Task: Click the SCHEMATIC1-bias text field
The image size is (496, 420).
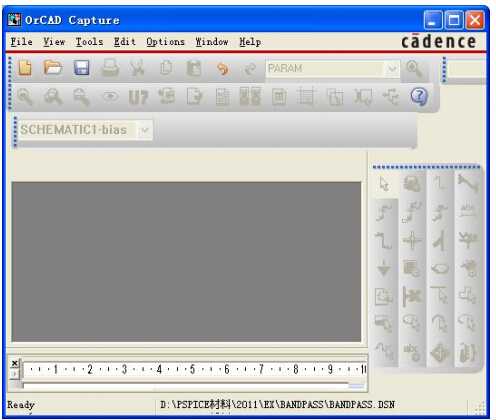Action: (78, 130)
